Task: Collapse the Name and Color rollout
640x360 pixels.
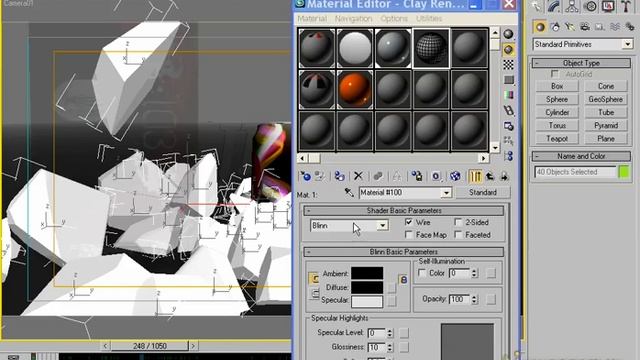Action: [x=581, y=156]
